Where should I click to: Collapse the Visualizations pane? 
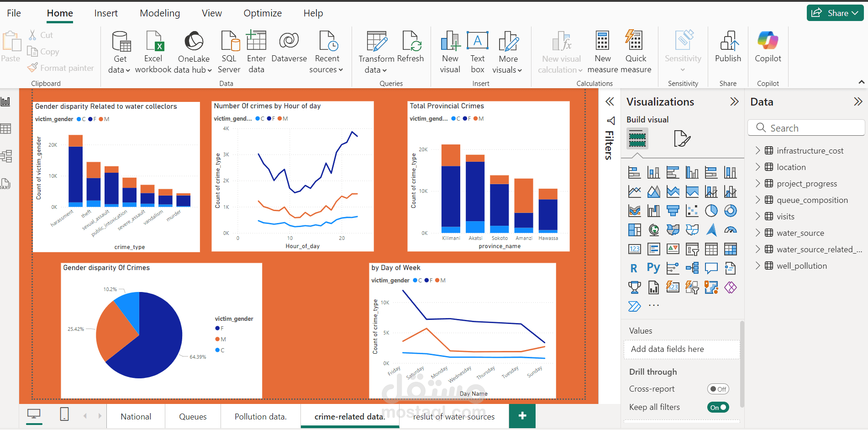[x=734, y=101]
